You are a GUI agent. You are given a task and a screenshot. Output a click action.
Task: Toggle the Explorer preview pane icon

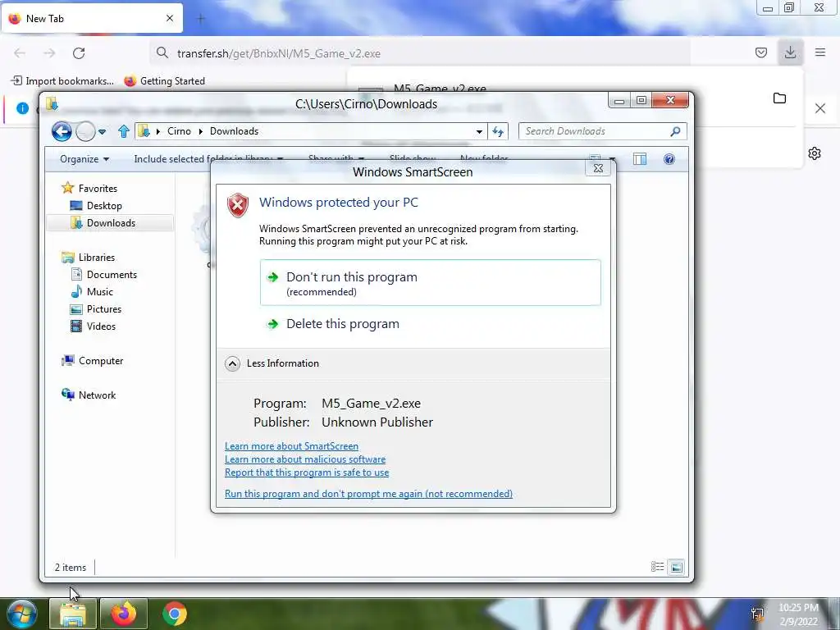coord(640,159)
